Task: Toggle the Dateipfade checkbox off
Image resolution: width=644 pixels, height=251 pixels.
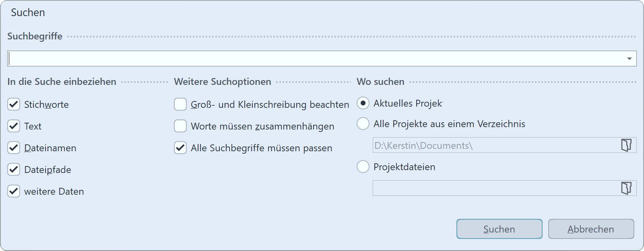Action: pyautogui.click(x=13, y=169)
